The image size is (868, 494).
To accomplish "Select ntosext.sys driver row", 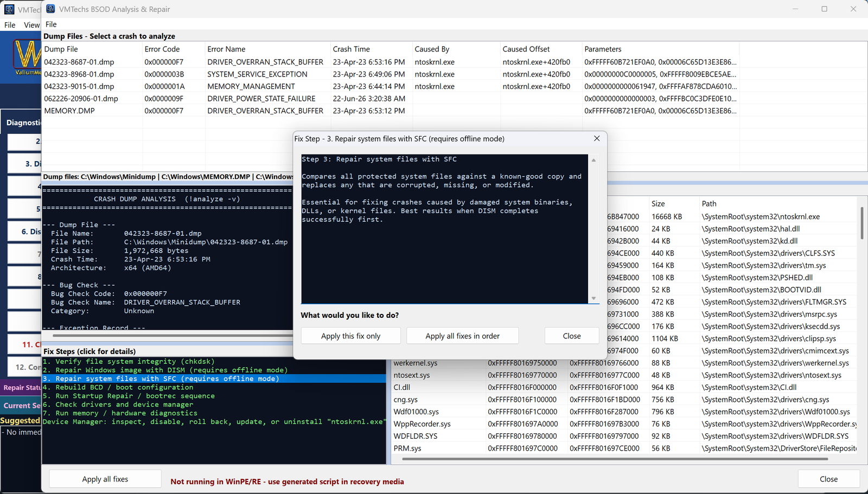I will (624, 375).
